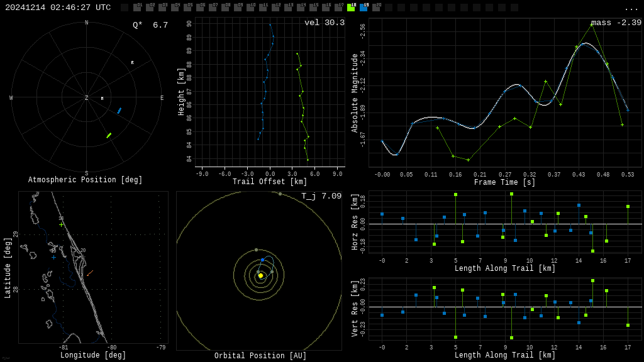The image size is (644, 362).
Task: Click the mass -2.39 readout
Action: (x=616, y=23)
